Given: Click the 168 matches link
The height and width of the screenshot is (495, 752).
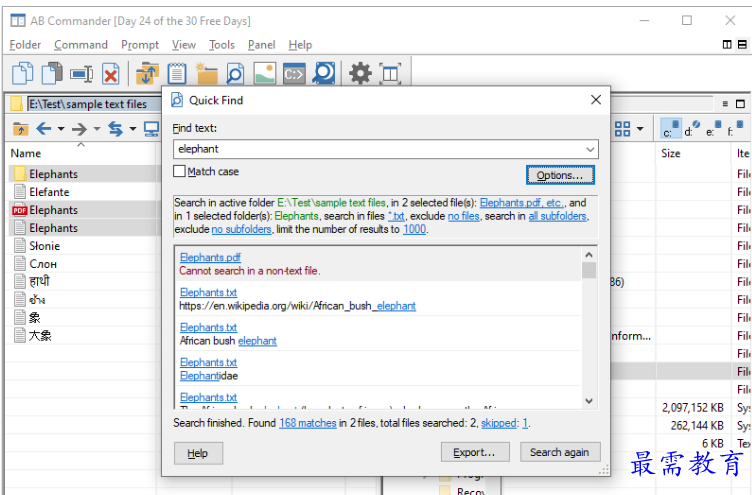Looking at the screenshot, I should click(x=307, y=423).
